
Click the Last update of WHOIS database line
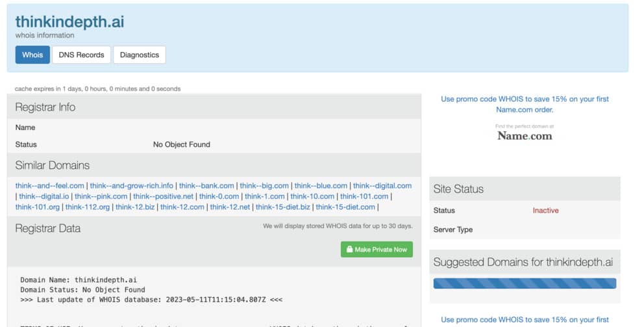[x=151, y=300]
